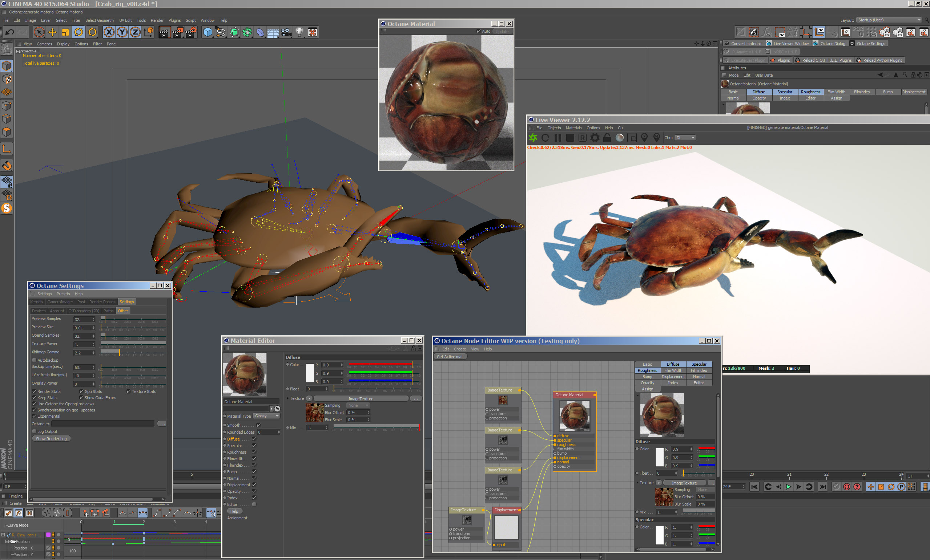The width and height of the screenshot is (930, 560).
Task: Click the Live Viewer lock icon
Action: click(607, 138)
